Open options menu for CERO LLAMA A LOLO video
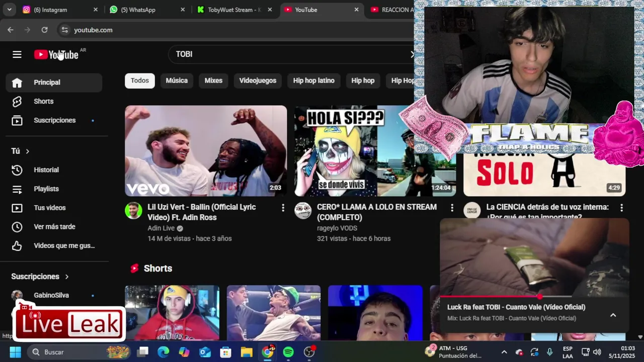The image size is (644, 362). pyautogui.click(x=452, y=208)
